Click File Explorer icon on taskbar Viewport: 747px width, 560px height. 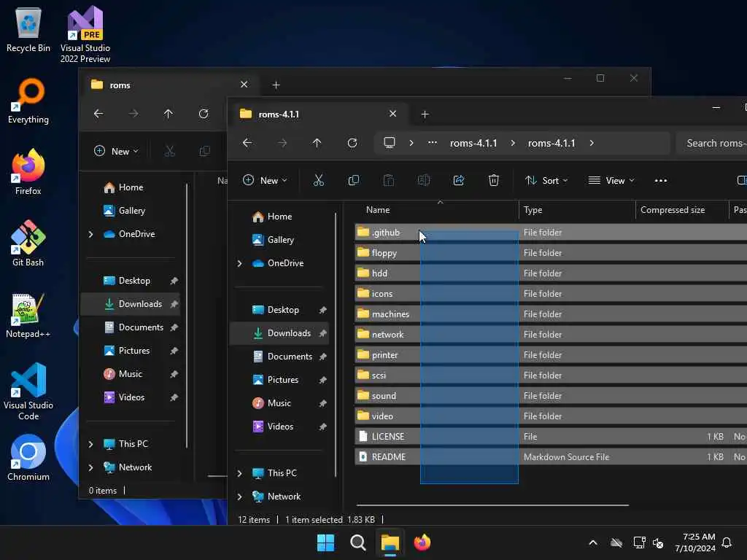(x=390, y=542)
